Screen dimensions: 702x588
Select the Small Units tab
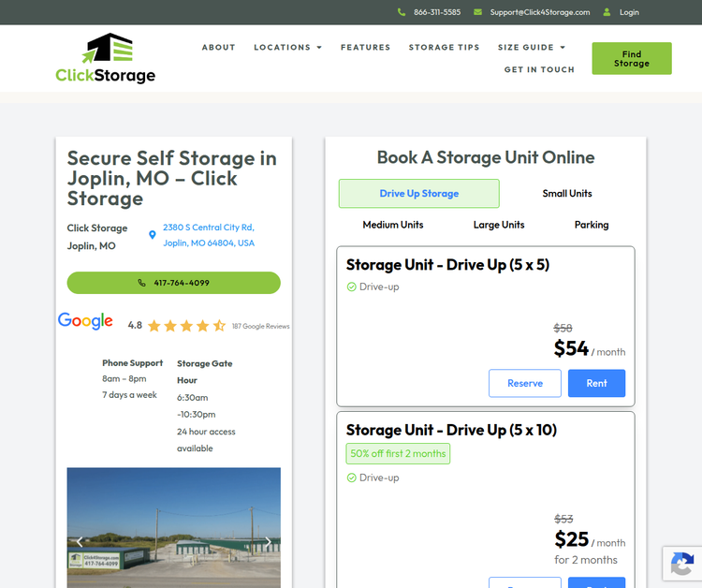point(567,194)
